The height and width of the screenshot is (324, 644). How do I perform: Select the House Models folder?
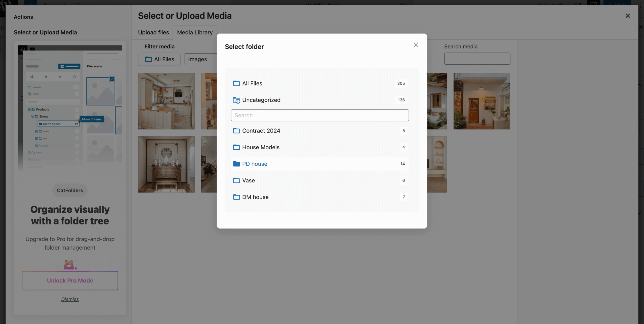coord(320,147)
